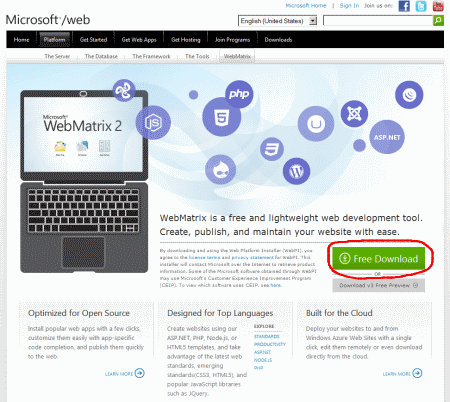Open the Downloads menu item
The width and height of the screenshot is (450, 402).
278,40
